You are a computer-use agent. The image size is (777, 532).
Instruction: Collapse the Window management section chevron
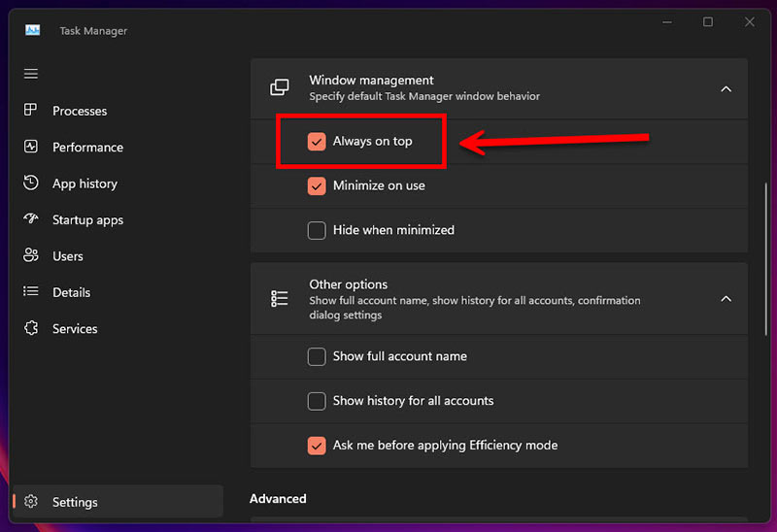(726, 89)
